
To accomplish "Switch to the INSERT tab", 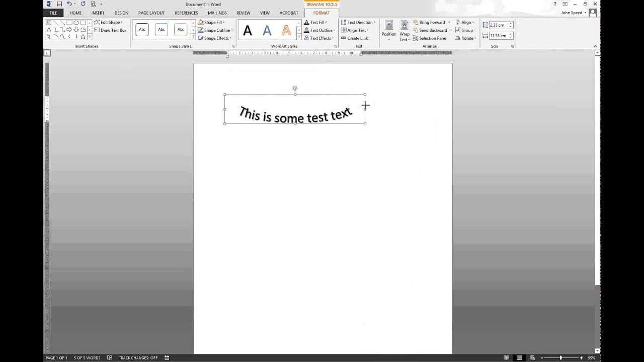I will [x=98, y=13].
